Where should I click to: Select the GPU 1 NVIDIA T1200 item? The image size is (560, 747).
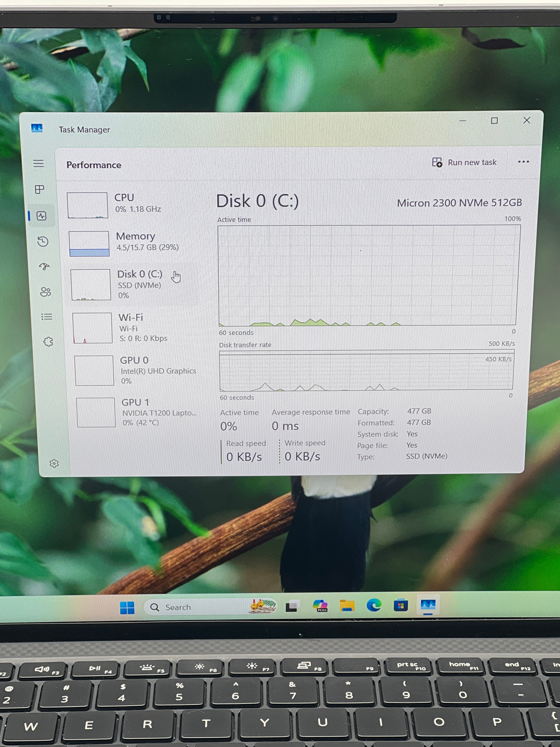(x=138, y=412)
